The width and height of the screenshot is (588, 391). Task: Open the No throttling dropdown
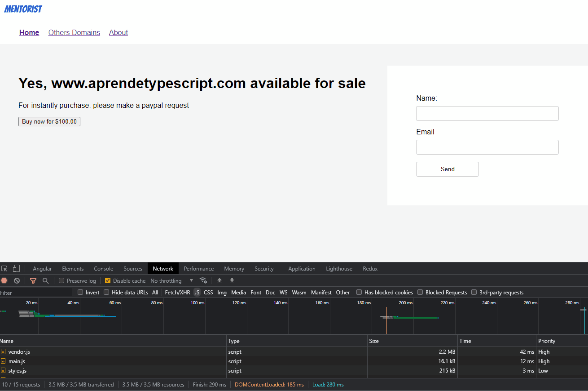[171, 281]
